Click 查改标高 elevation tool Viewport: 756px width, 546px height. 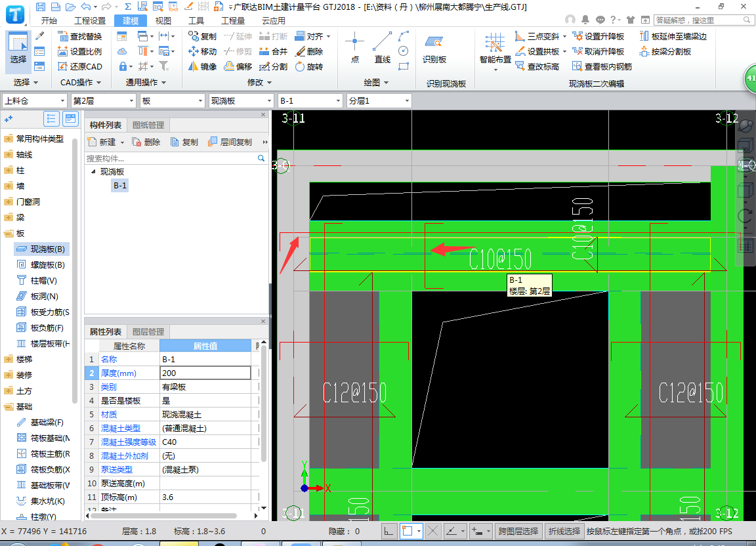tap(537, 66)
